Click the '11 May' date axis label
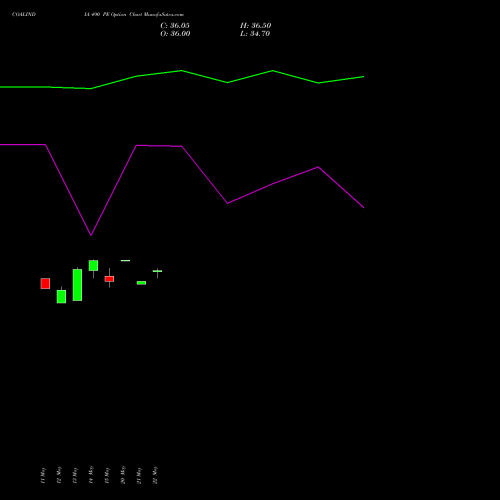The width and height of the screenshot is (500, 500). pos(43,475)
